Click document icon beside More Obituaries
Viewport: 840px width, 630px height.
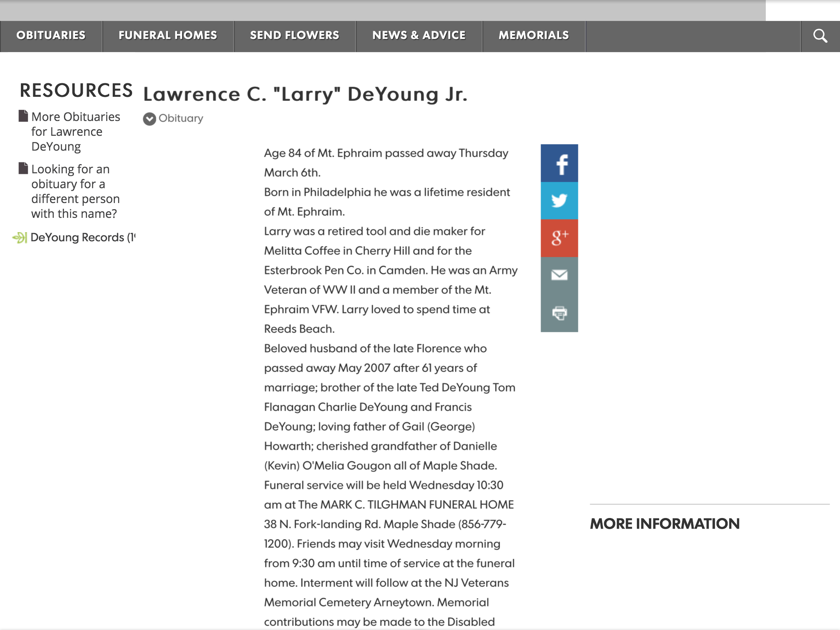point(23,116)
